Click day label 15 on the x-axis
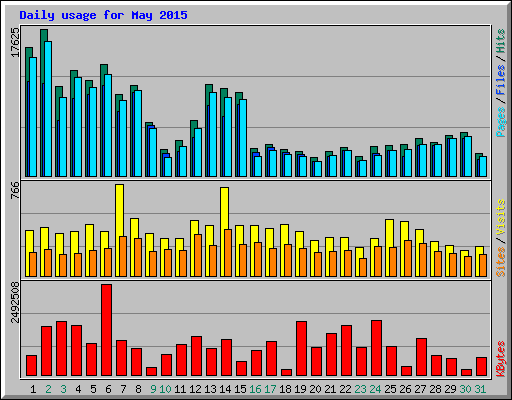The height and width of the screenshot is (400, 512). [x=240, y=389]
